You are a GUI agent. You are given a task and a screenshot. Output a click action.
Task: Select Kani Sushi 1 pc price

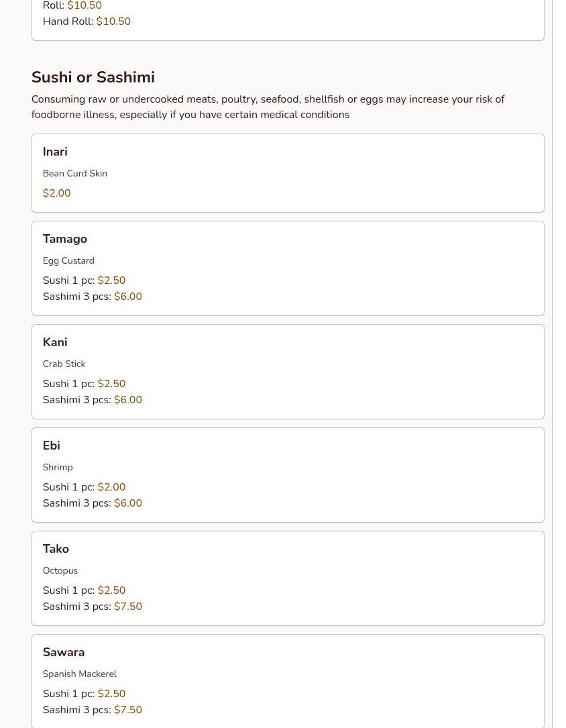(x=111, y=384)
